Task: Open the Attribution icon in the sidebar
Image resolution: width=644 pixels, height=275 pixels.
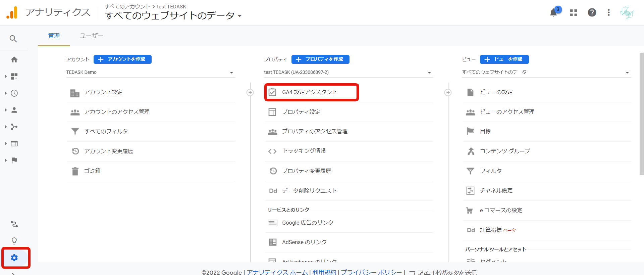Action: tap(14, 224)
